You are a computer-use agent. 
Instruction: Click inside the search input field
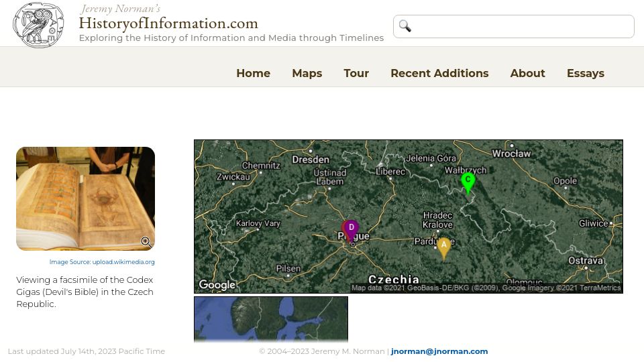pyautogui.click(x=513, y=27)
